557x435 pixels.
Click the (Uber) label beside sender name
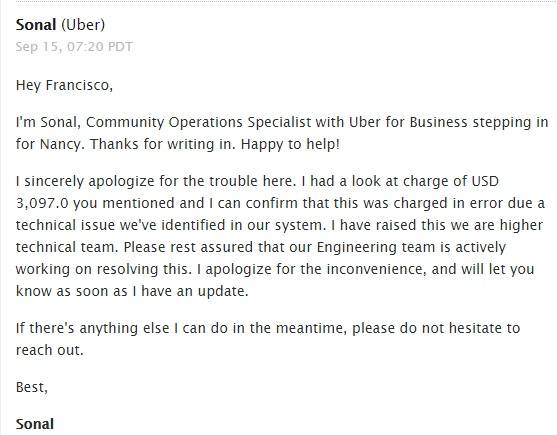click(83, 25)
